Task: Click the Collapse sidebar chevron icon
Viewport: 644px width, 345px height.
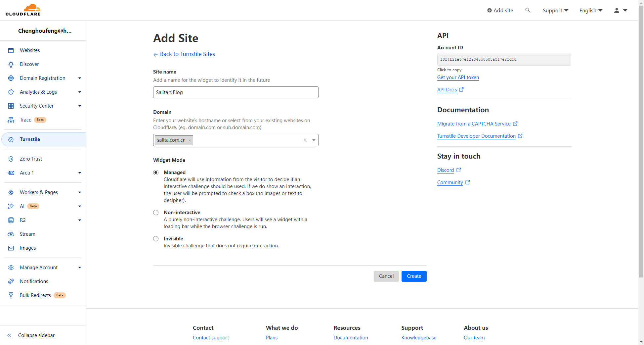Action: coord(10,335)
